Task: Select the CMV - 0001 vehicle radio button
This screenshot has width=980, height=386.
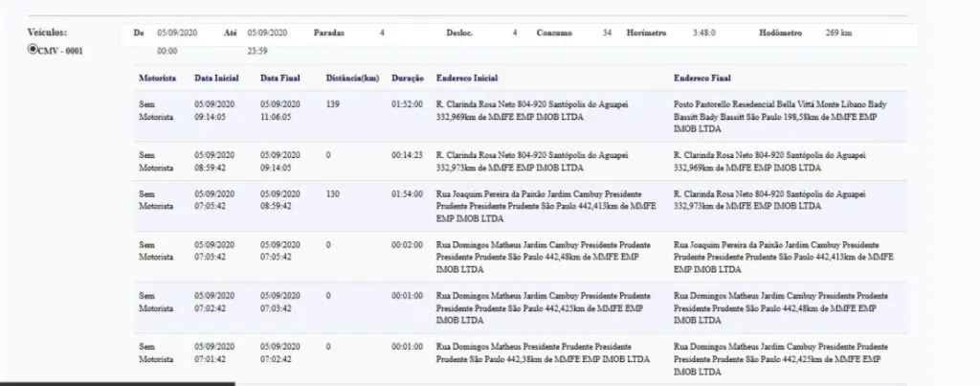Action: click(33, 50)
